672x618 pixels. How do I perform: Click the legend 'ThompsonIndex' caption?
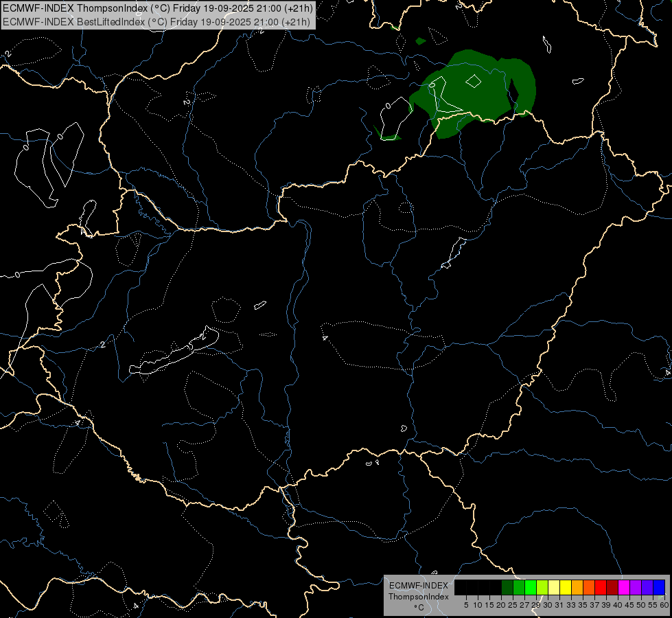pyautogui.click(x=419, y=597)
